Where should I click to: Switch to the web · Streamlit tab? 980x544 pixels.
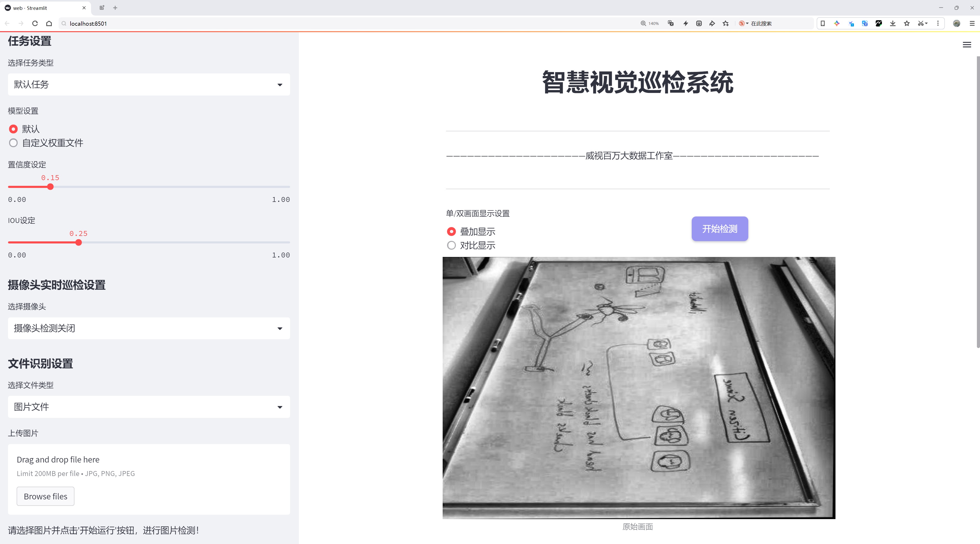[37, 8]
